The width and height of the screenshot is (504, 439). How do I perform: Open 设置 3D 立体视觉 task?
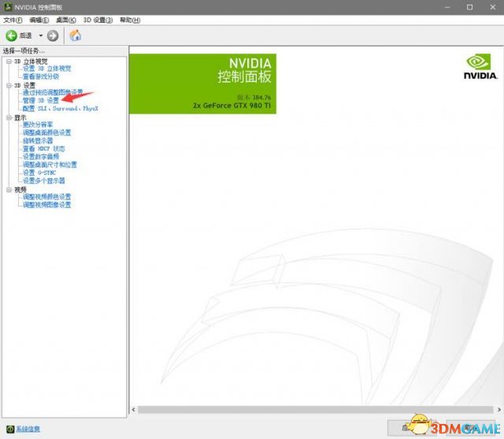pos(47,69)
